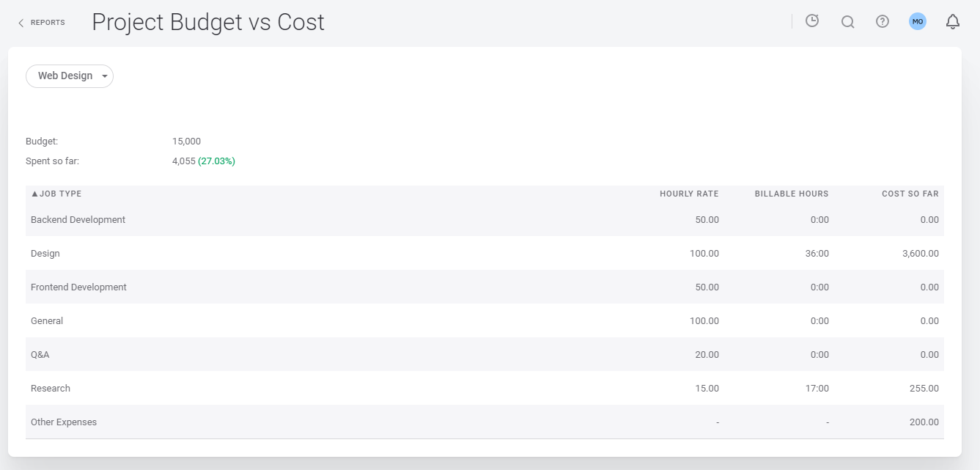Select the Other Expenses row
The width and height of the screenshot is (980, 470).
[x=485, y=422]
